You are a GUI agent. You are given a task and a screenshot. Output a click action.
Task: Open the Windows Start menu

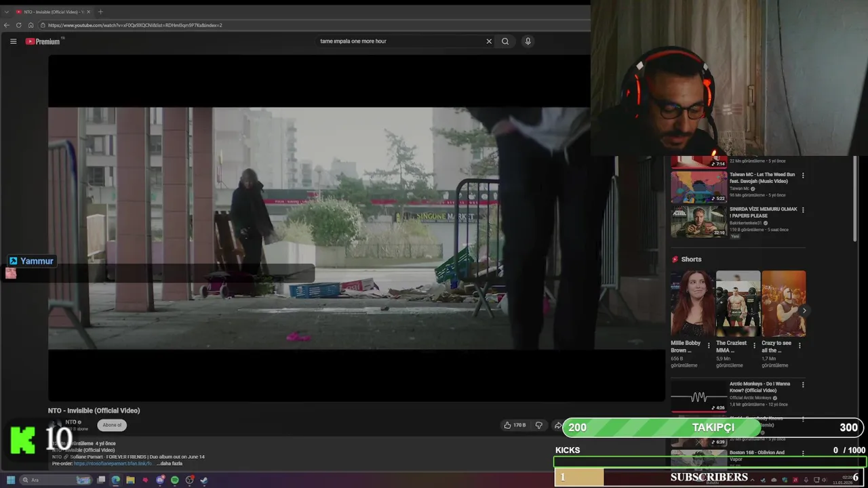(x=11, y=480)
